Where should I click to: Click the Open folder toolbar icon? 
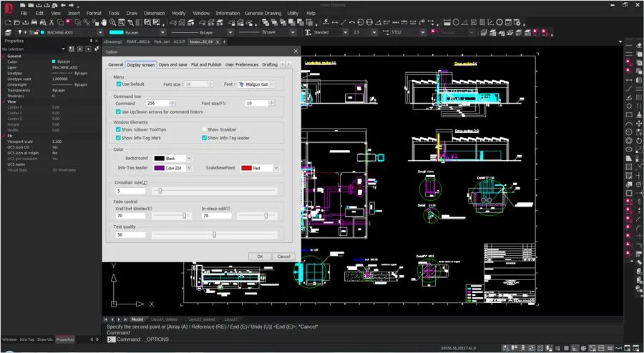click(16, 23)
